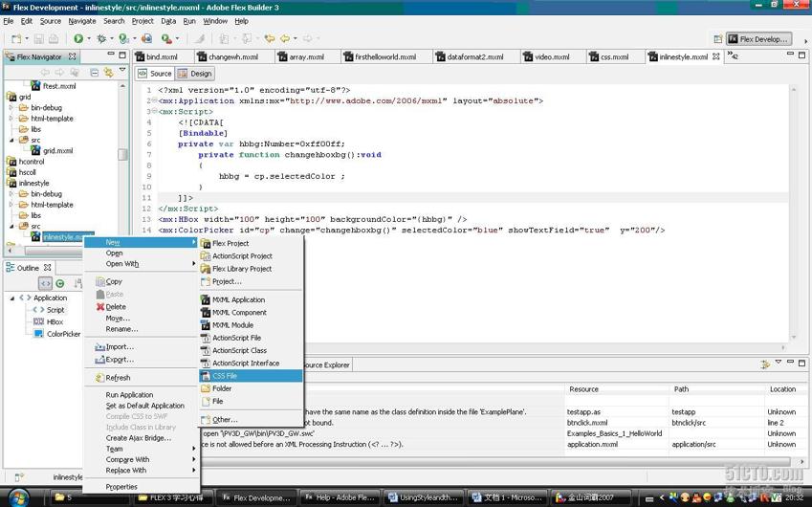The height and width of the screenshot is (507, 812).
Task: Click the ColorPicker node icon in Outline
Action: tap(39, 335)
